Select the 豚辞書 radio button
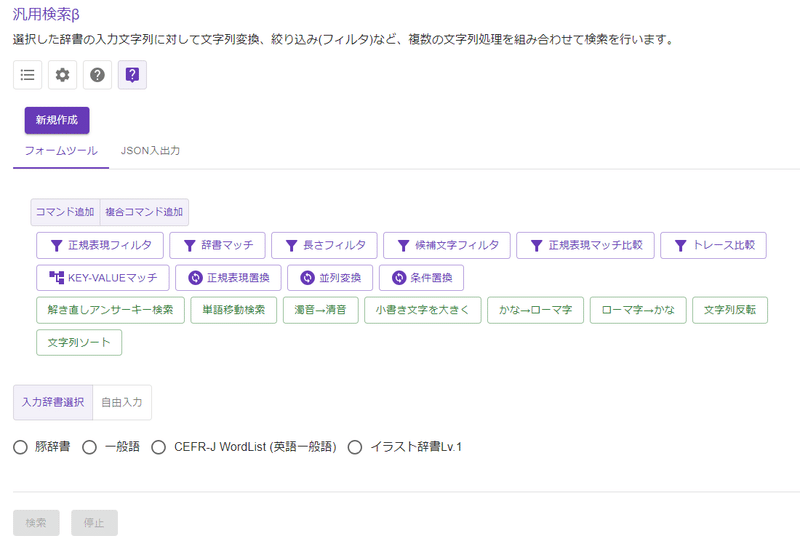Screen dimensions: 800x541 tap(20, 448)
